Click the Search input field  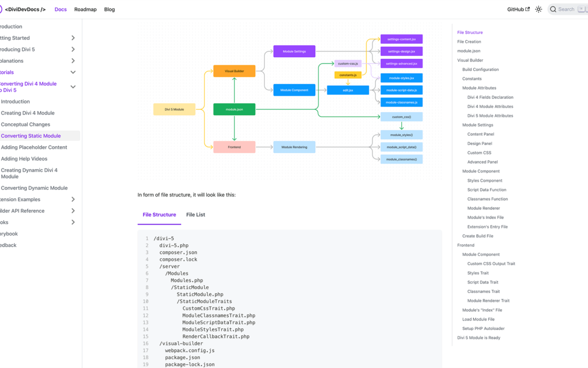point(569,9)
